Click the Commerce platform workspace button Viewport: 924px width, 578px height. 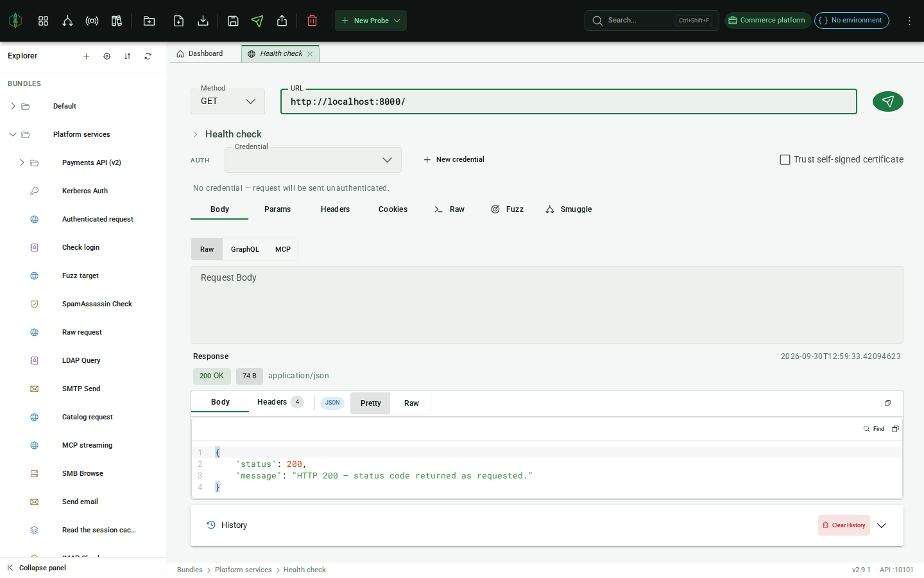767,21
